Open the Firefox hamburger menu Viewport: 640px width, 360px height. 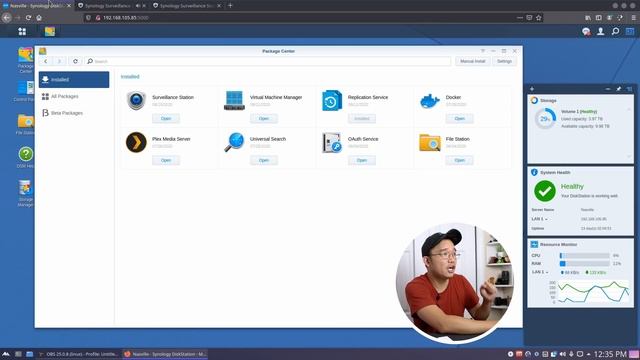coord(633,18)
